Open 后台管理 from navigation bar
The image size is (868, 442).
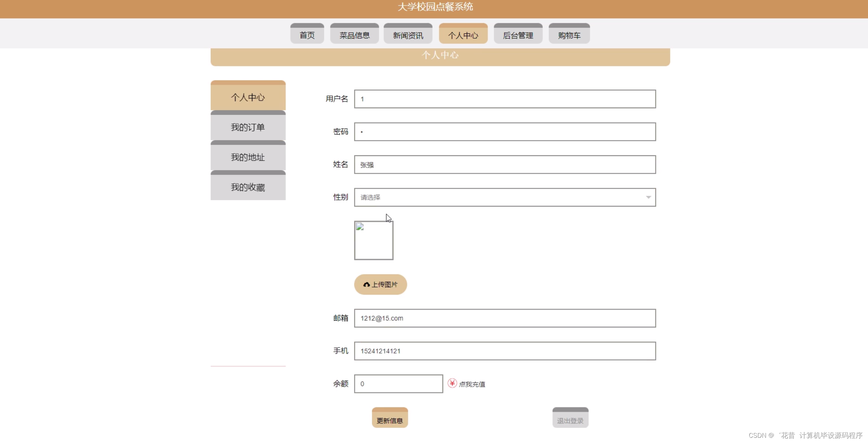518,35
